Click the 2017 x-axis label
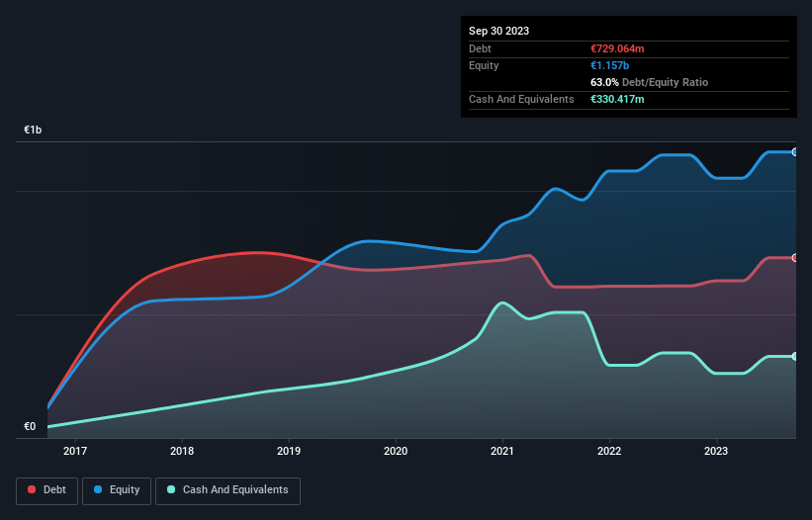Viewport: 812px width, 520px height. tap(75, 451)
